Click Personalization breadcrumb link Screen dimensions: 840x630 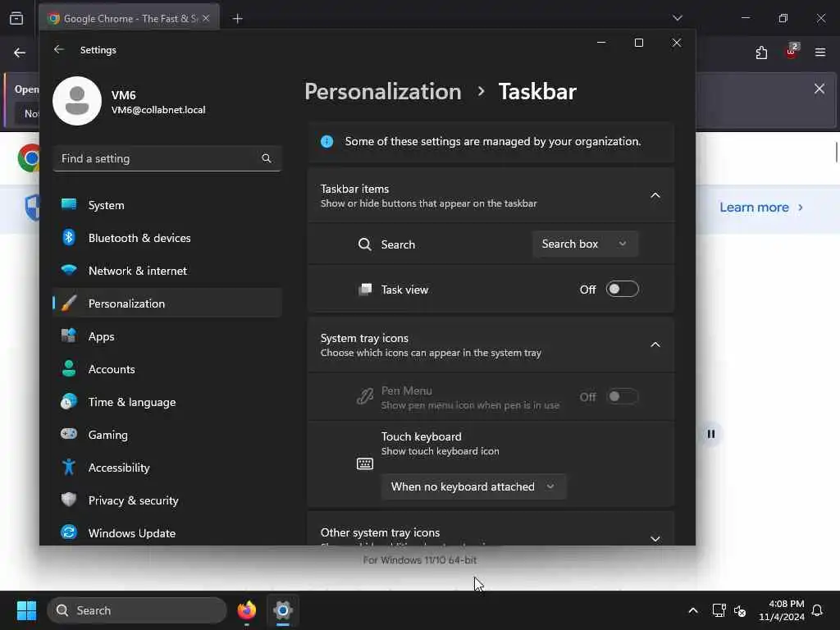[x=383, y=92]
